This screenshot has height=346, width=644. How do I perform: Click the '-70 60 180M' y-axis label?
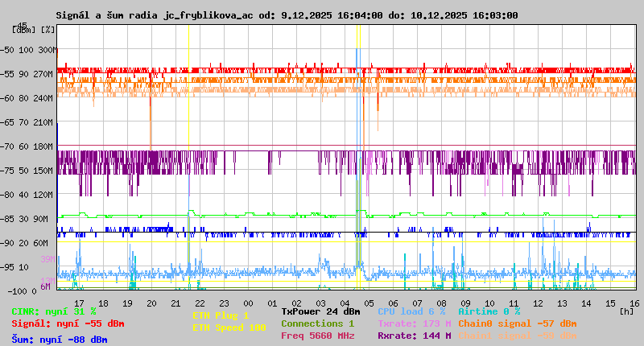pyautogui.click(x=27, y=146)
